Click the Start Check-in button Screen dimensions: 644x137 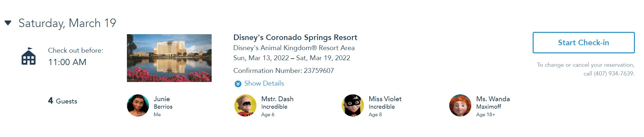583,43
